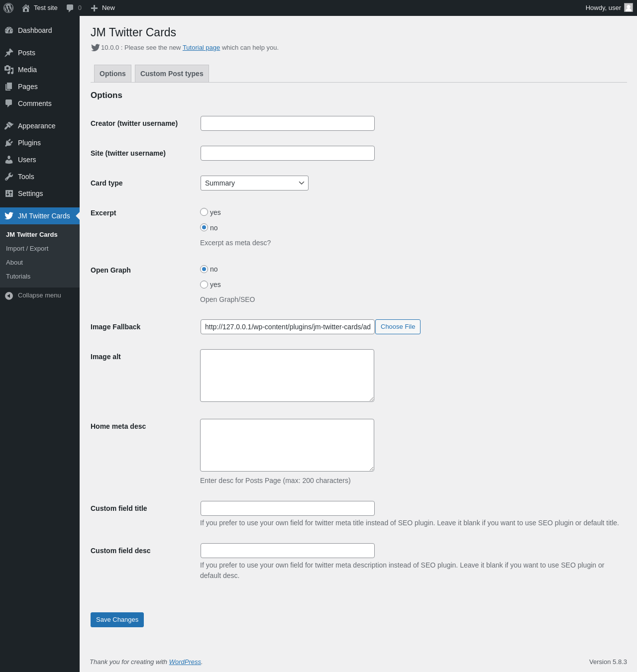
Task: Click the Plugins plug icon
Action: (9, 143)
